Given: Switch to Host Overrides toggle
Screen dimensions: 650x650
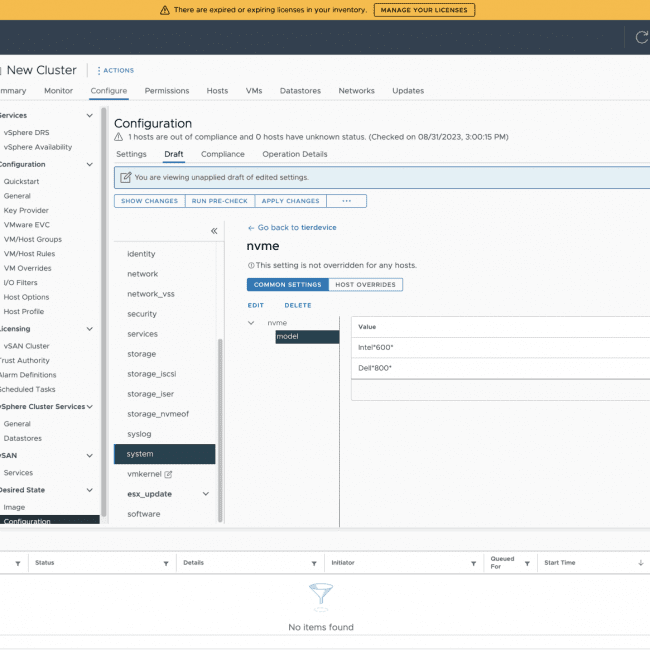Looking at the screenshot, I should pos(365,285).
